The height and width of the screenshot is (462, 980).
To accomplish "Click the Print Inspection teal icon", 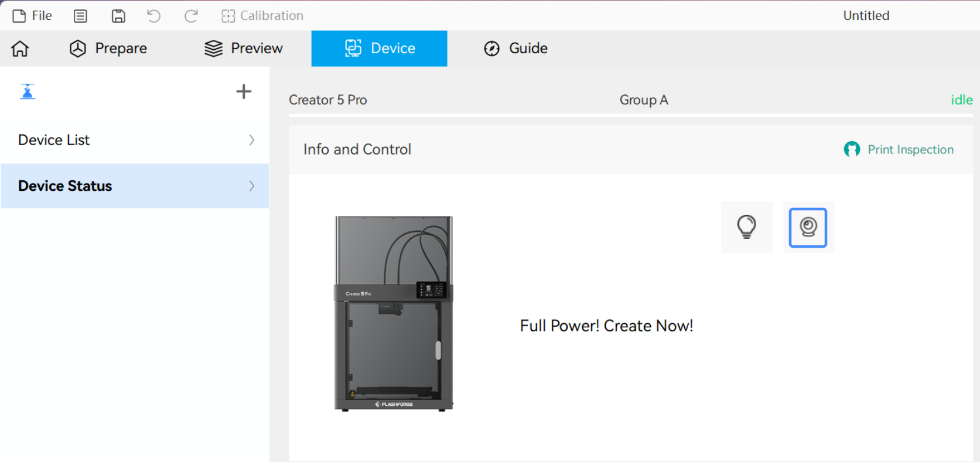I will [852, 149].
